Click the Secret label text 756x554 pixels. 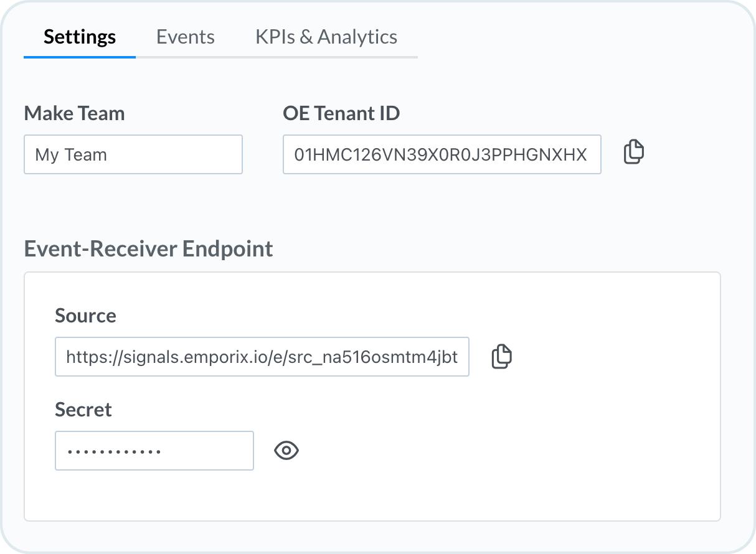pos(83,410)
